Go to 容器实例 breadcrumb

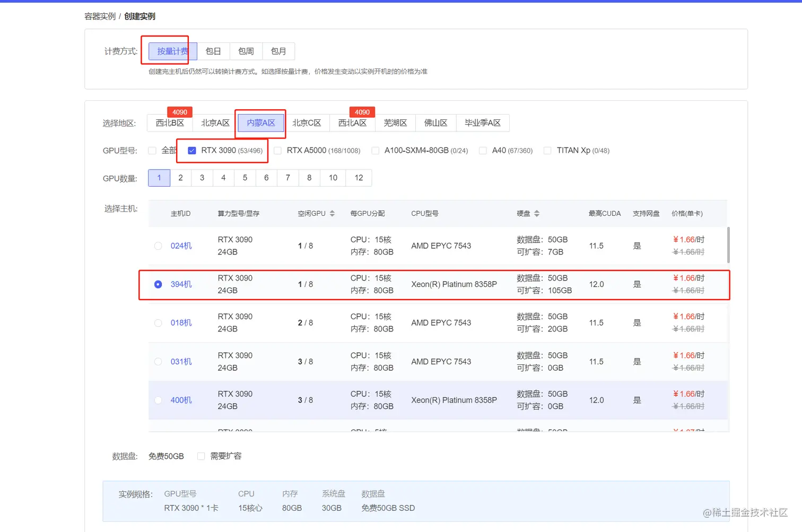coord(100,16)
